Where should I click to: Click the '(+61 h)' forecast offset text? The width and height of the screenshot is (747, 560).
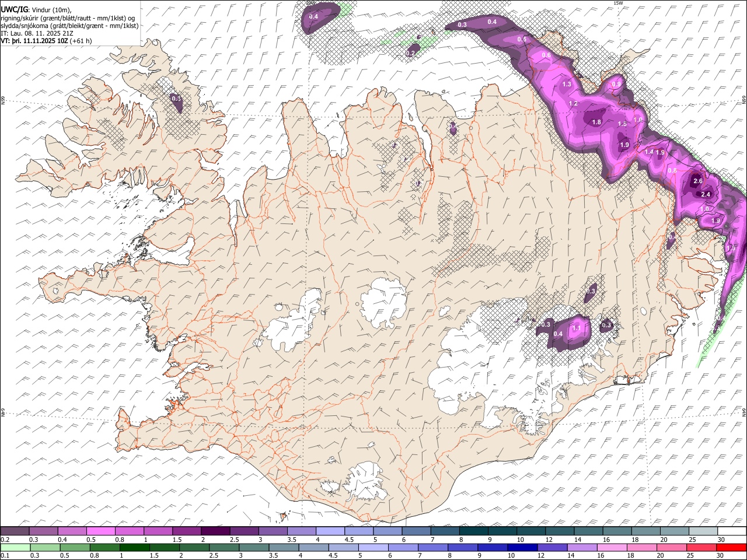click(x=81, y=41)
